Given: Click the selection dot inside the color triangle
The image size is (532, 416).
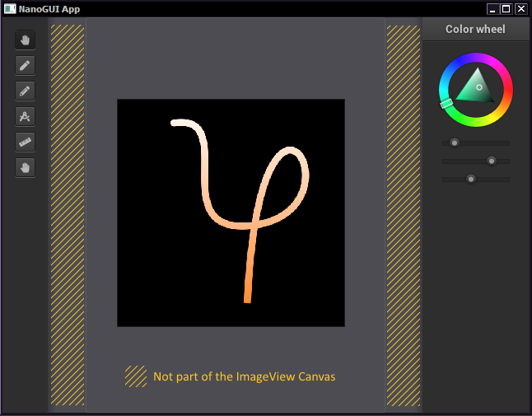Looking at the screenshot, I should [x=479, y=87].
